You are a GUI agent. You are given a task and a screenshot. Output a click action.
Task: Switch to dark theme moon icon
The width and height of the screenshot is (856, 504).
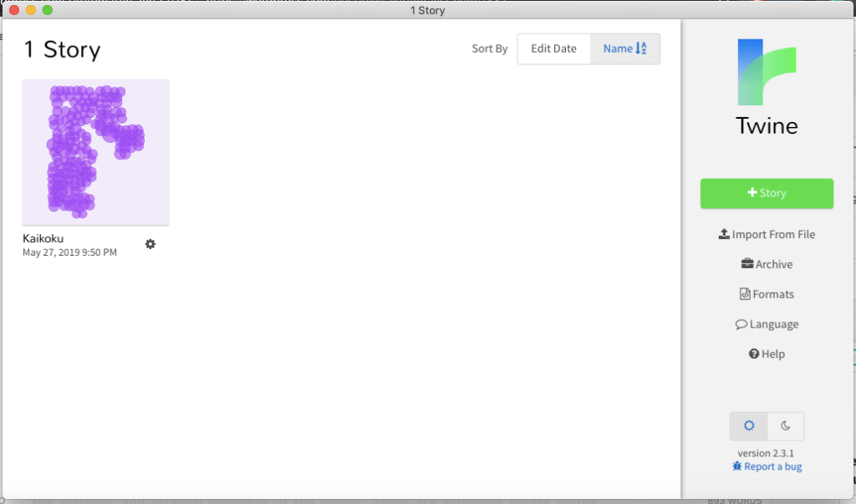pyautogui.click(x=786, y=426)
